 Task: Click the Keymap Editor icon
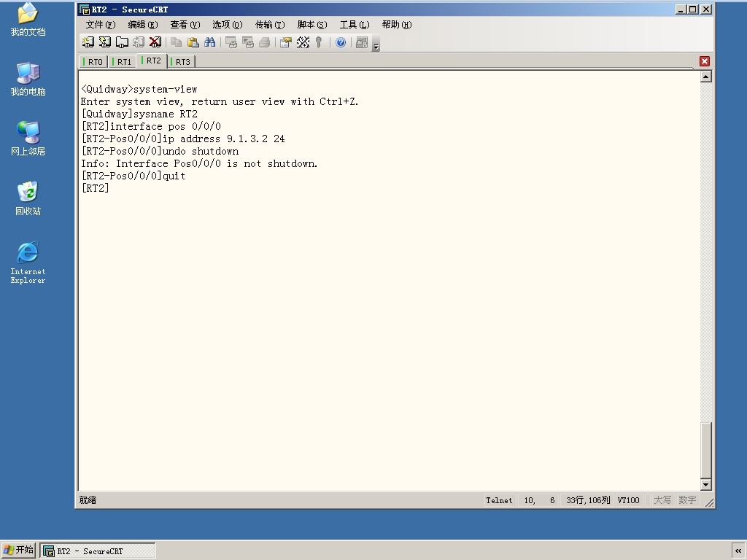tap(303, 42)
